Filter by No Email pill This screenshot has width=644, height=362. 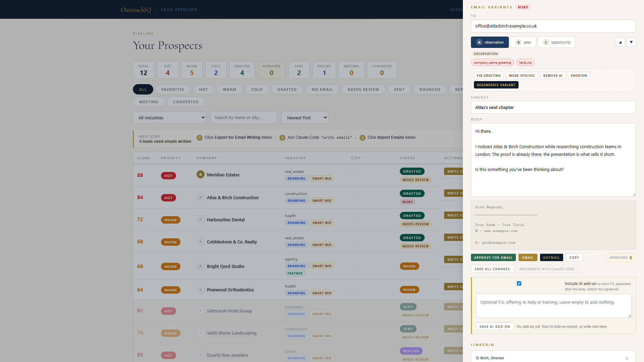click(x=322, y=89)
